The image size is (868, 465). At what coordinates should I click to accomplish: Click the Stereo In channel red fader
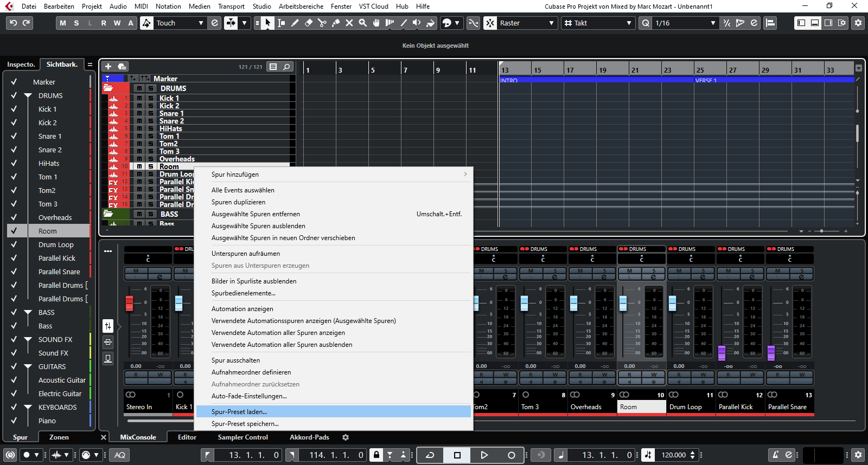point(129,303)
